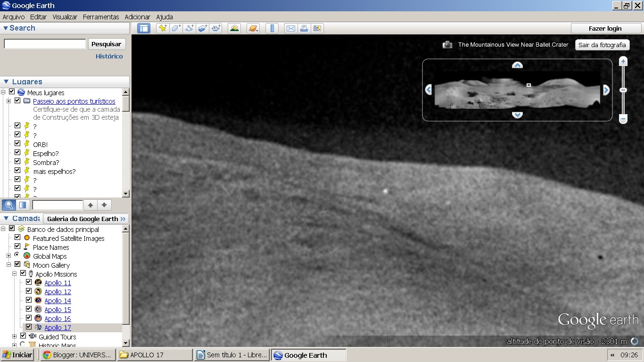The image size is (644, 362).
Task: Expand the Guided Tours tree node
Action: pyautogui.click(x=15, y=336)
